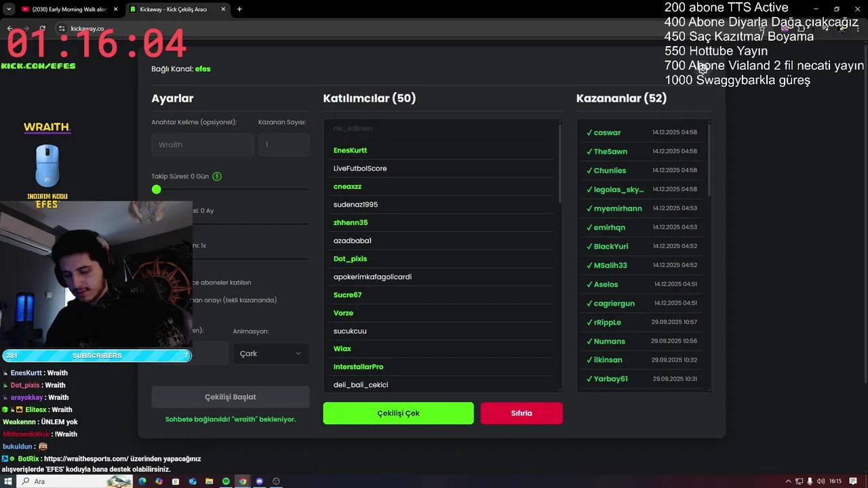Open File Explorer from the taskbar

[210, 481]
